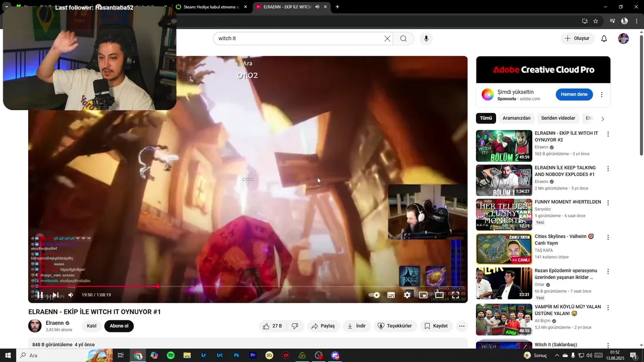Open options for Keep Talking video
644x362 pixels.
(x=608, y=168)
